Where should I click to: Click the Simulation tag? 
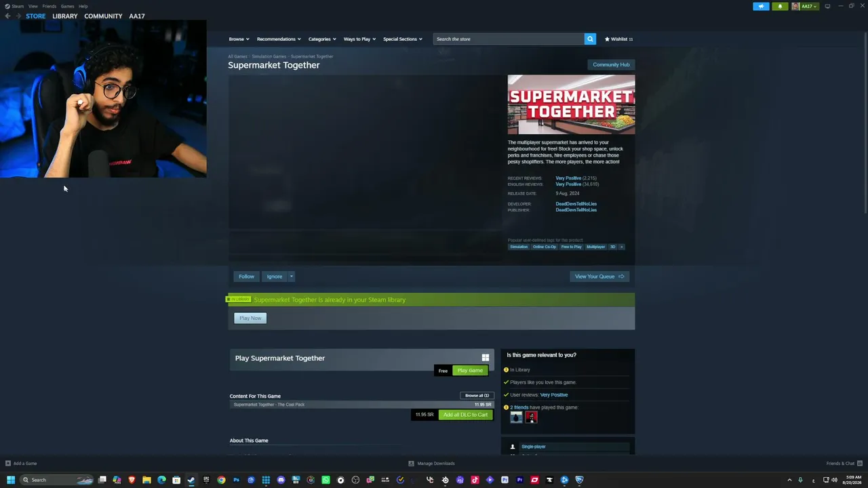[x=519, y=247]
